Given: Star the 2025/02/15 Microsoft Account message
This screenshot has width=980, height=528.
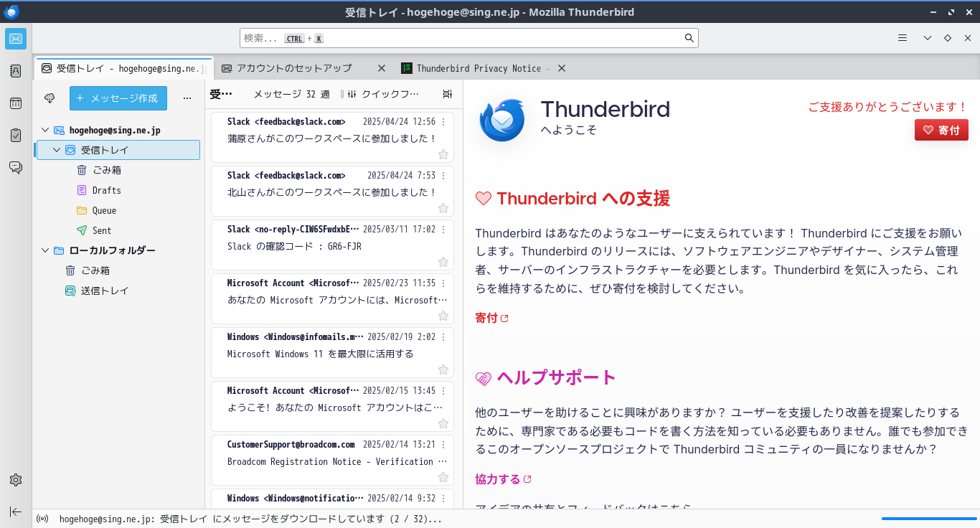Looking at the screenshot, I should (x=443, y=423).
